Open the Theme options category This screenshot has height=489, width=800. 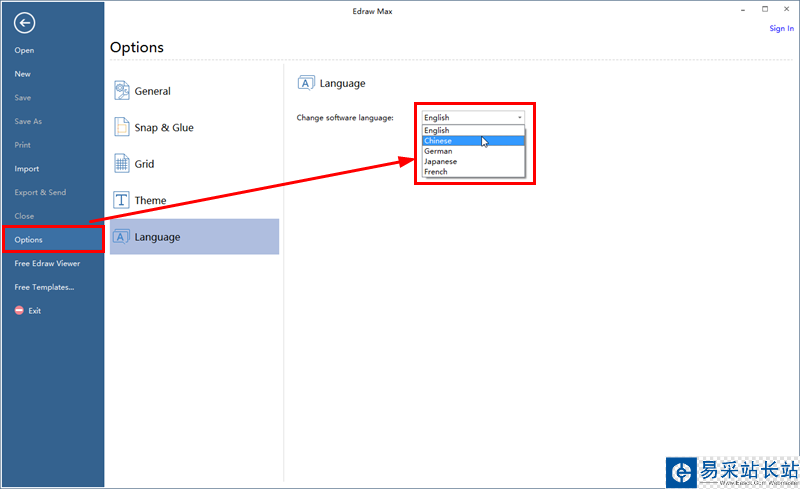click(194, 200)
